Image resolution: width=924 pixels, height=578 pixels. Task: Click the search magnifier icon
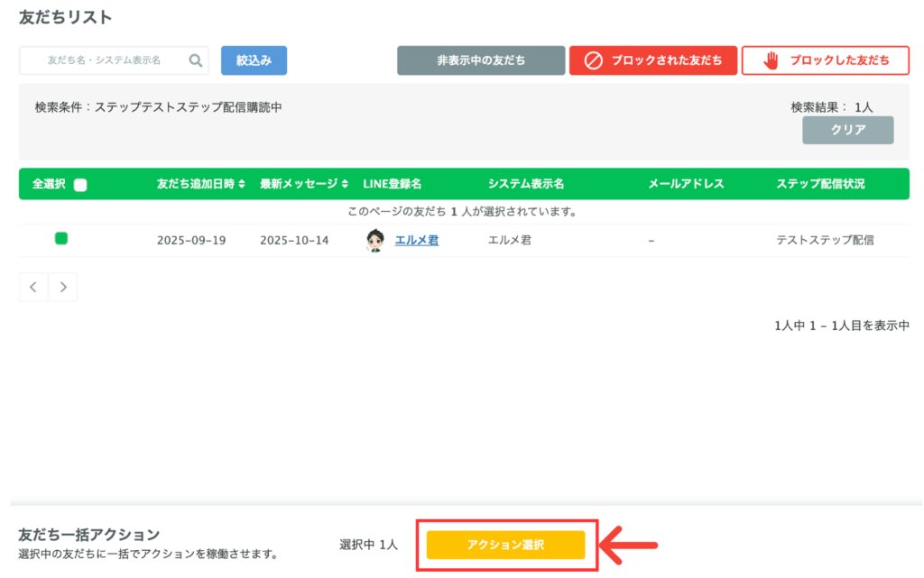[x=196, y=60]
